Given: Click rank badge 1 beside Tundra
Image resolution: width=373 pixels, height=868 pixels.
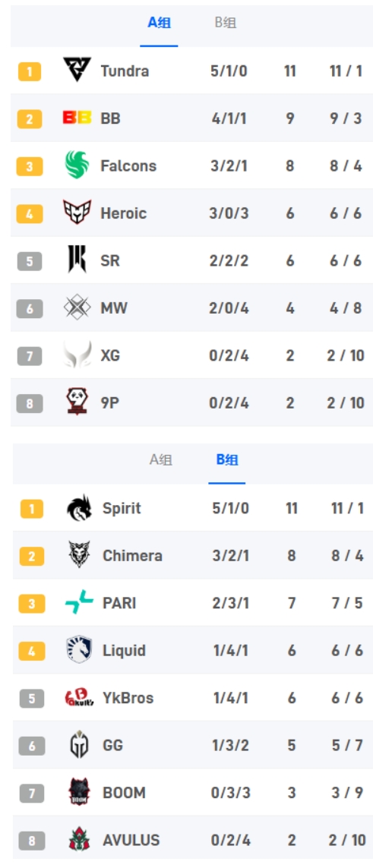Looking at the screenshot, I should tap(30, 71).
